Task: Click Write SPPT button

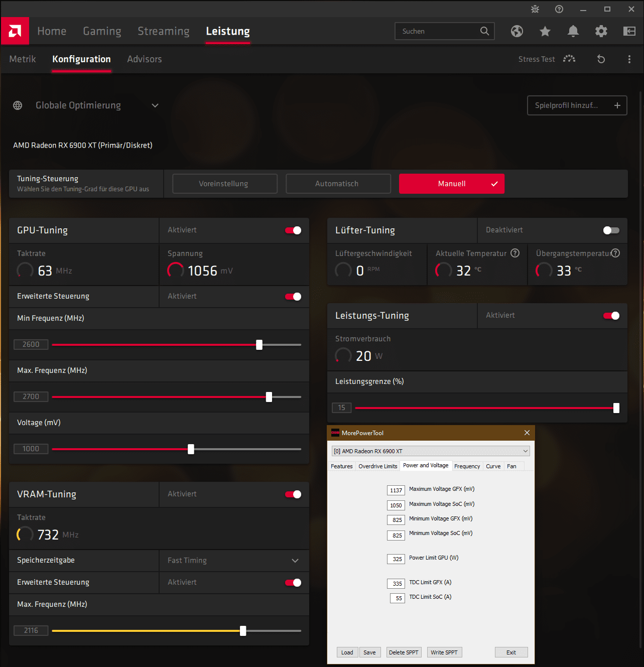Action: pyautogui.click(x=444, y=652)
